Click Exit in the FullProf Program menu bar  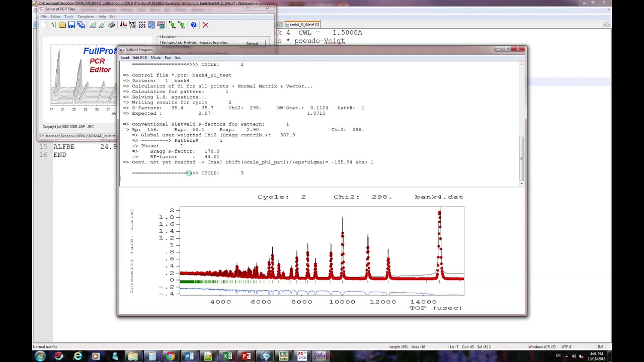coord(178,57)
